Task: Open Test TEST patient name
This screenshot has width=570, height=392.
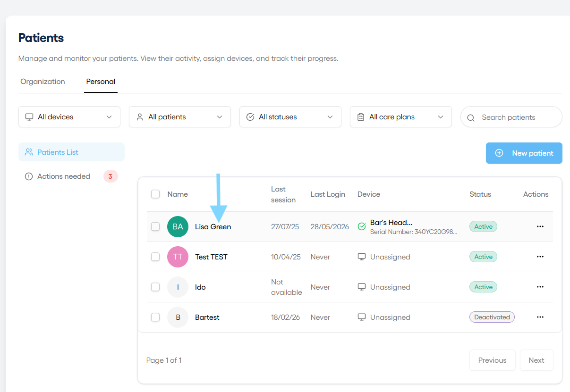Action: [x=211, y=257]
